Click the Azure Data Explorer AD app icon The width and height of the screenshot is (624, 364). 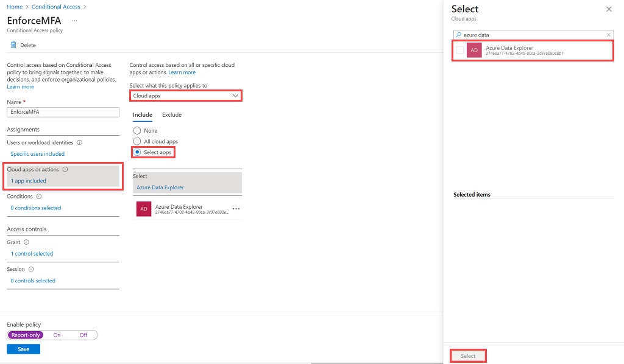143,209
